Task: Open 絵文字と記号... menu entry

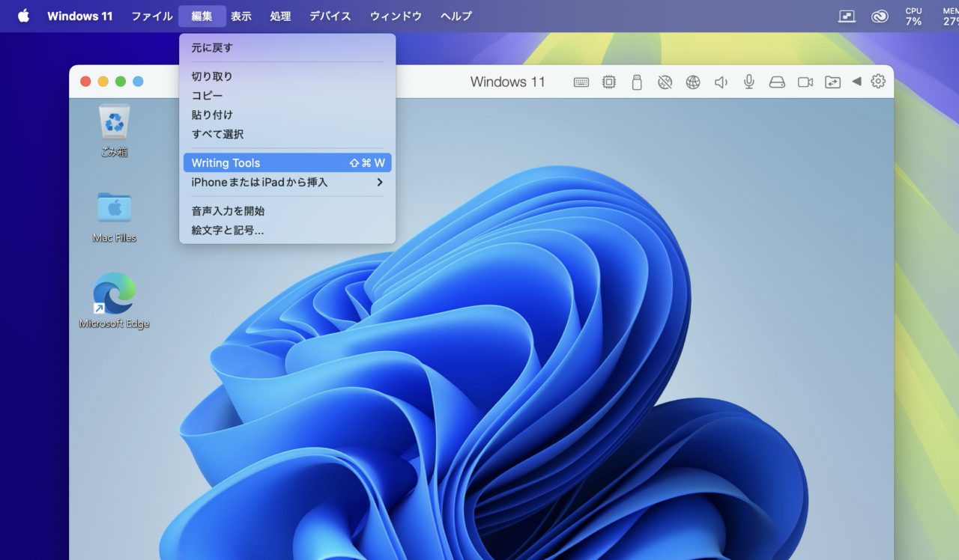Action: click(287, 231)
